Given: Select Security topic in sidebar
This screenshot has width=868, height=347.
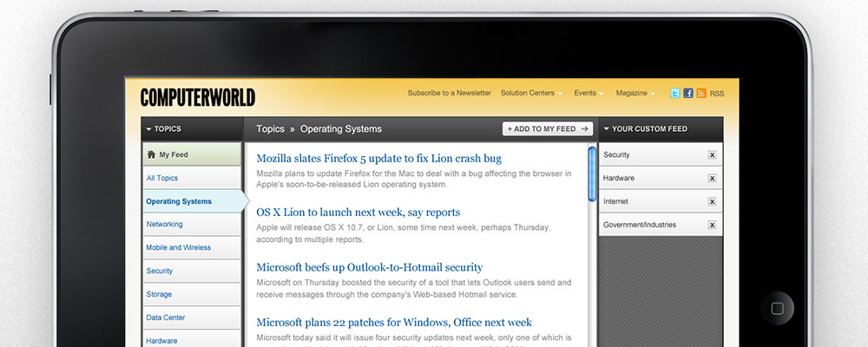Looking at the screenshot, I should (192, 271).
